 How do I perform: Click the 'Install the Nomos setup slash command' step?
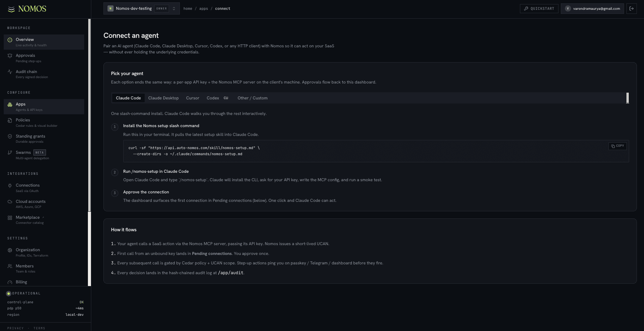161,126
